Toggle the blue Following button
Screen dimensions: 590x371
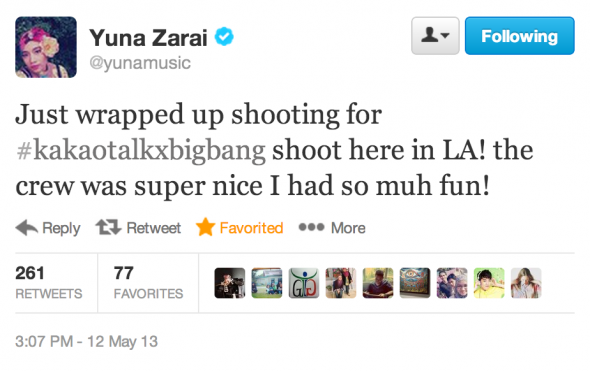(520, 36)
